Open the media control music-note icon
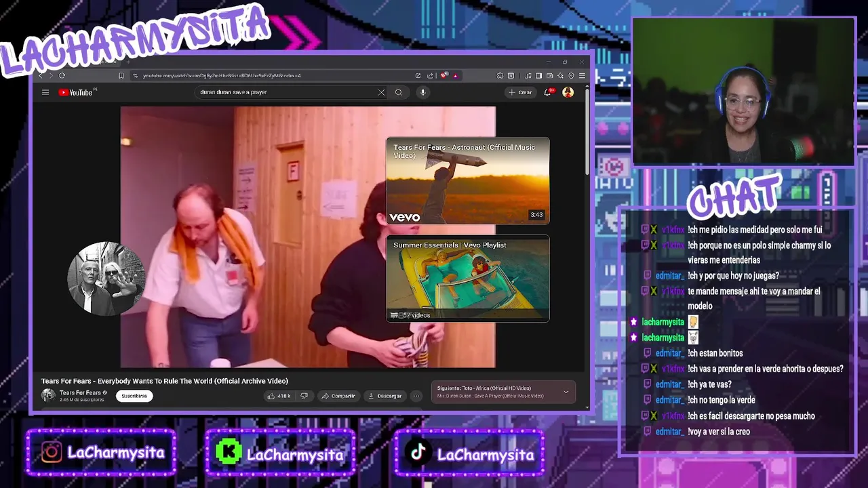The image size is (868, 488). coord(528,76)
